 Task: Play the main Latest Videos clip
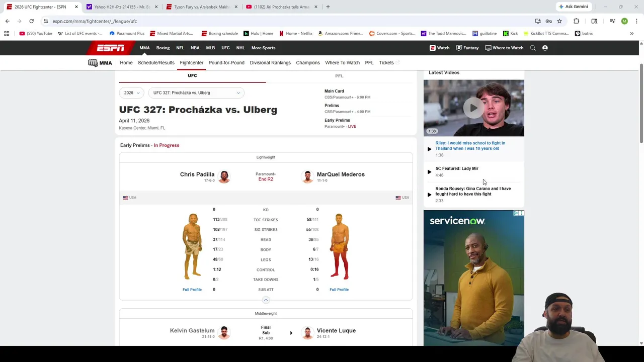(x=473, y=108)
